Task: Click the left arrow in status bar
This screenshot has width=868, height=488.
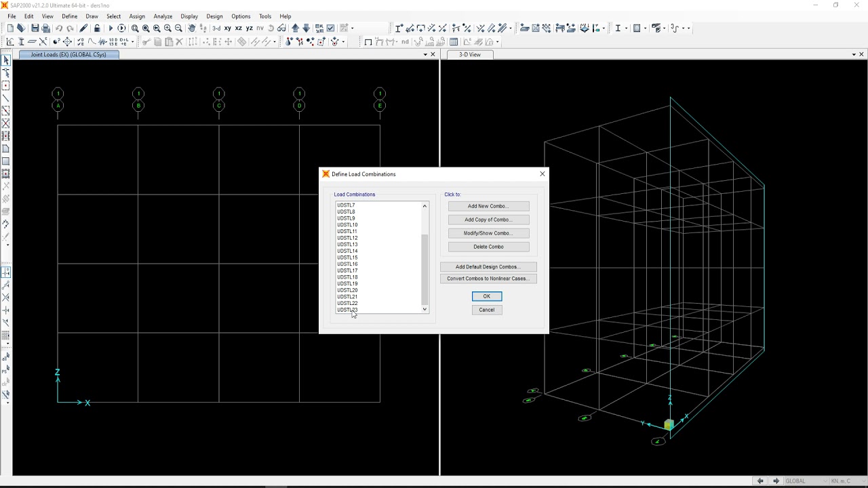Action: [x=760, y=481]
